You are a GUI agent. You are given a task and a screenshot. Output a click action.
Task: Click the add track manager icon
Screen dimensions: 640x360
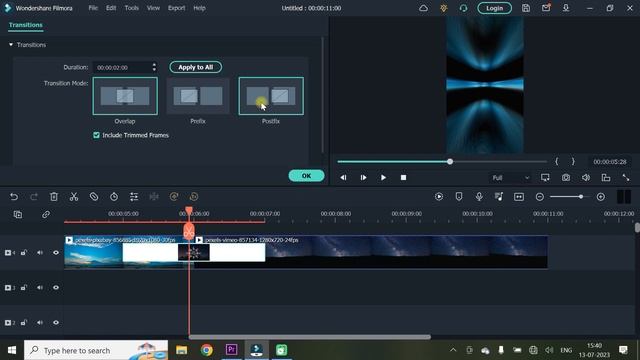(x=18, y=214)
